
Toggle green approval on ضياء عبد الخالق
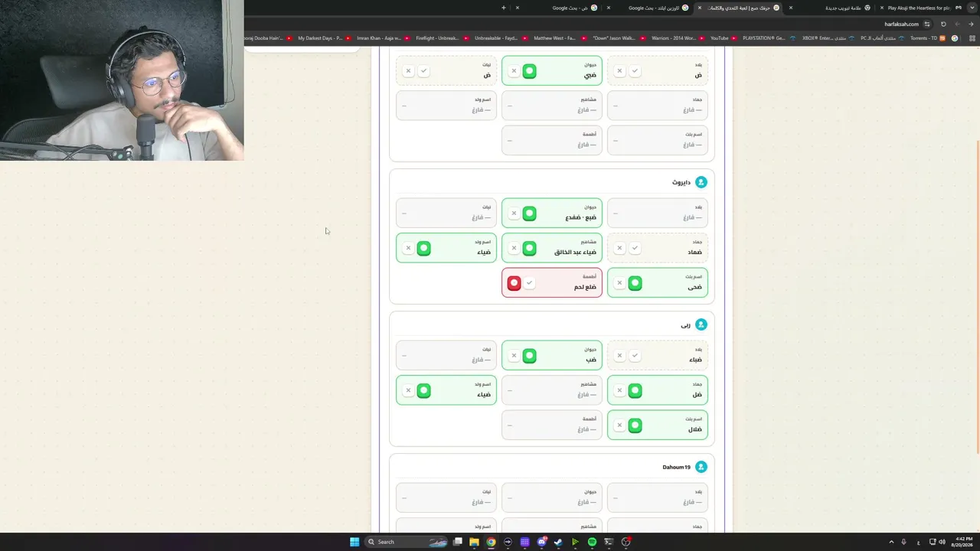(x=529, y=248)
